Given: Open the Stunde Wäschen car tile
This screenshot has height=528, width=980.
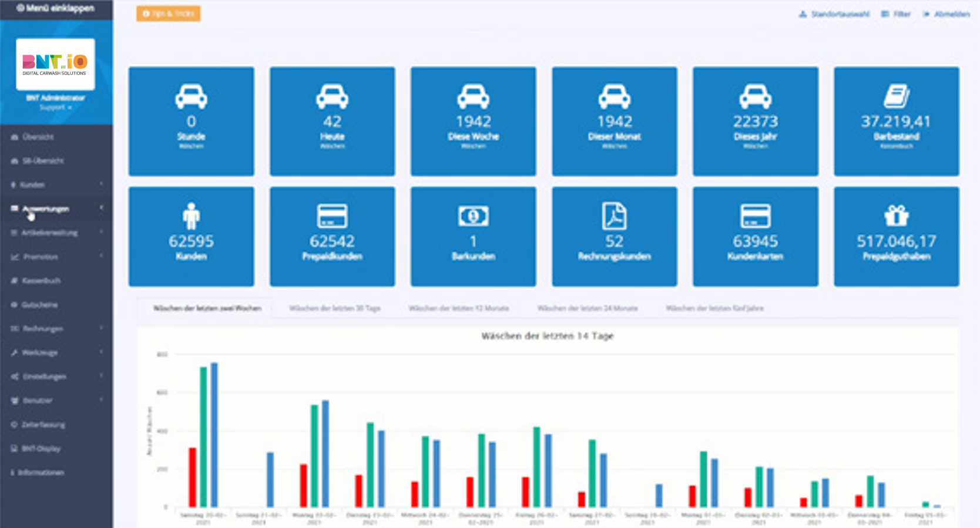Looking at the screenshot, I should (191, 121).
